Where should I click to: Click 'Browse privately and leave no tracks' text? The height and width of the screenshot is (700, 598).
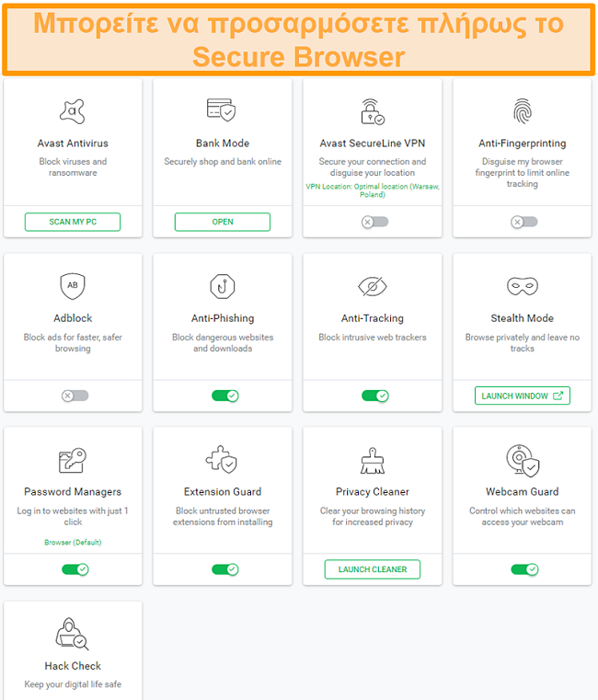pyautogui.click(x=522, y=343)
